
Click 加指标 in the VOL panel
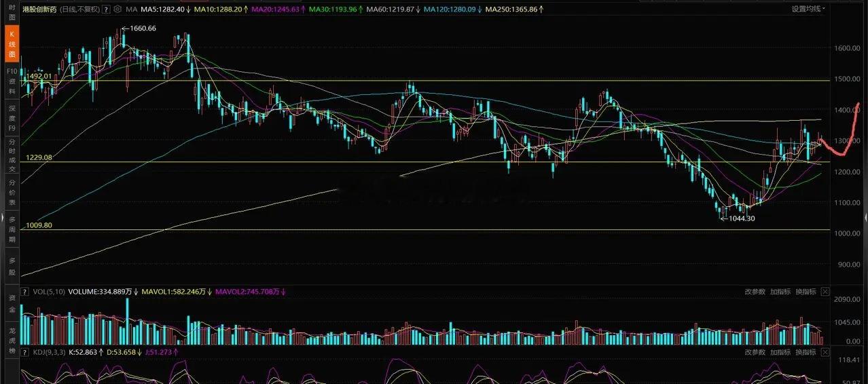(x=780, y=292)
